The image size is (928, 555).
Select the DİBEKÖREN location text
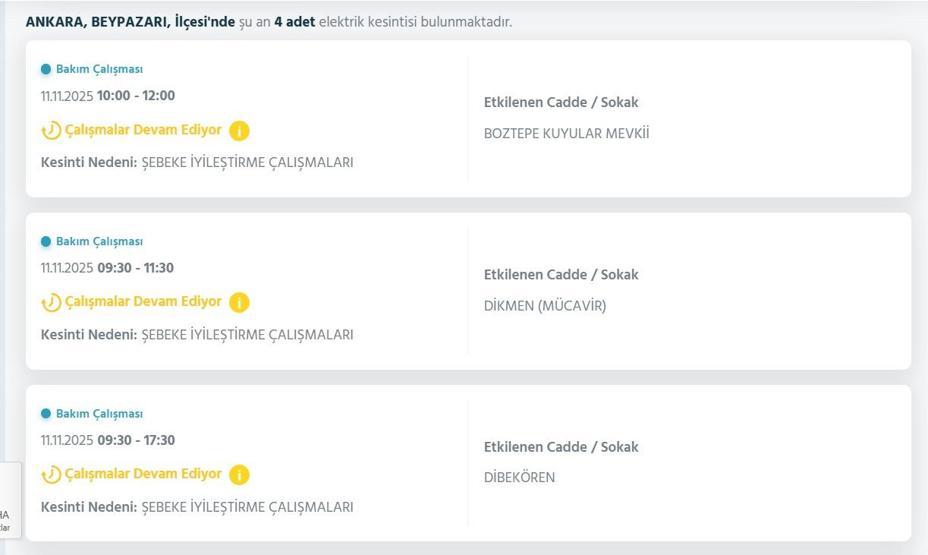519,478
